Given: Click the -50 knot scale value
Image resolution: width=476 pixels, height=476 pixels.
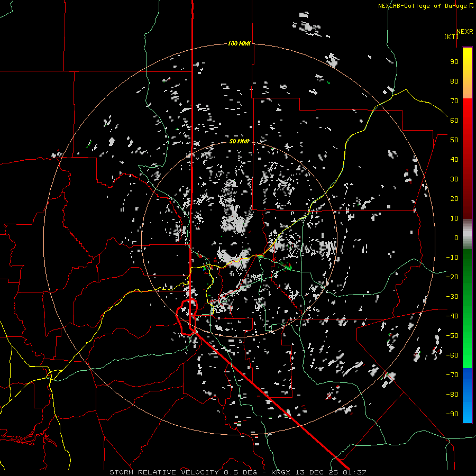Looking at the screenshot, I should tap(452, 336).
